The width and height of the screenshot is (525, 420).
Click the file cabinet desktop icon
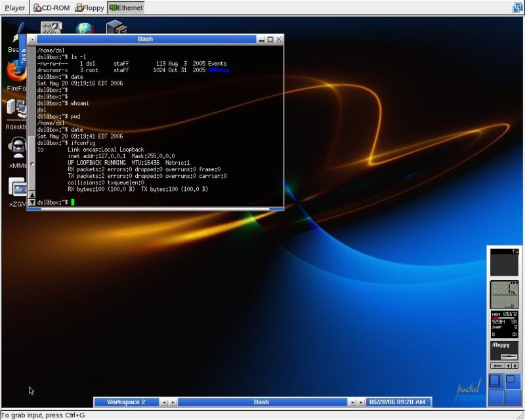click(116, 28)
